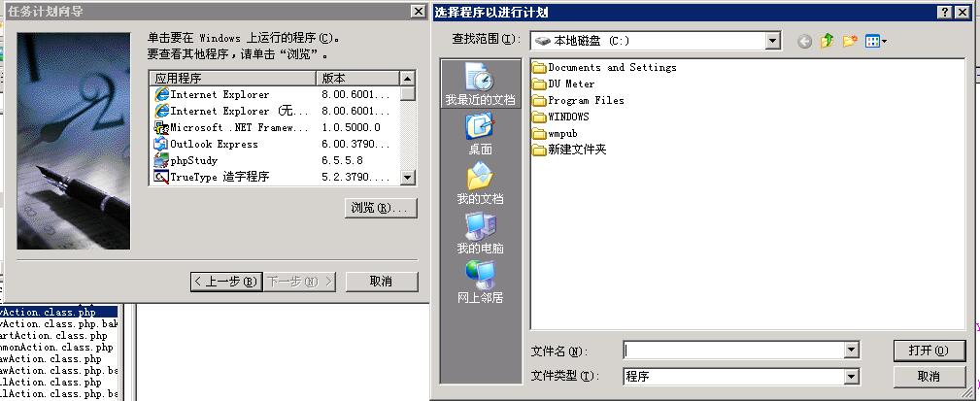Image resolution: width=980 pixels, height=401 pixels.
Task: Select the phpStudy program icon
Action: (x=161, y=160)
